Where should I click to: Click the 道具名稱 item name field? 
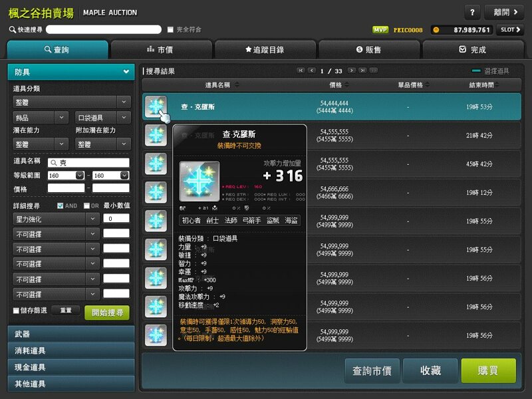pyautogui.click(x=88, y=162)
